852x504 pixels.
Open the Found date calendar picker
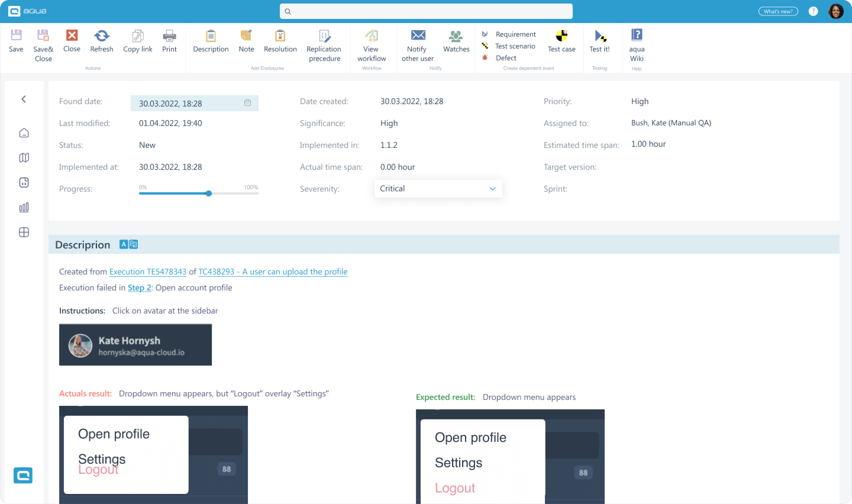point(248,103)
